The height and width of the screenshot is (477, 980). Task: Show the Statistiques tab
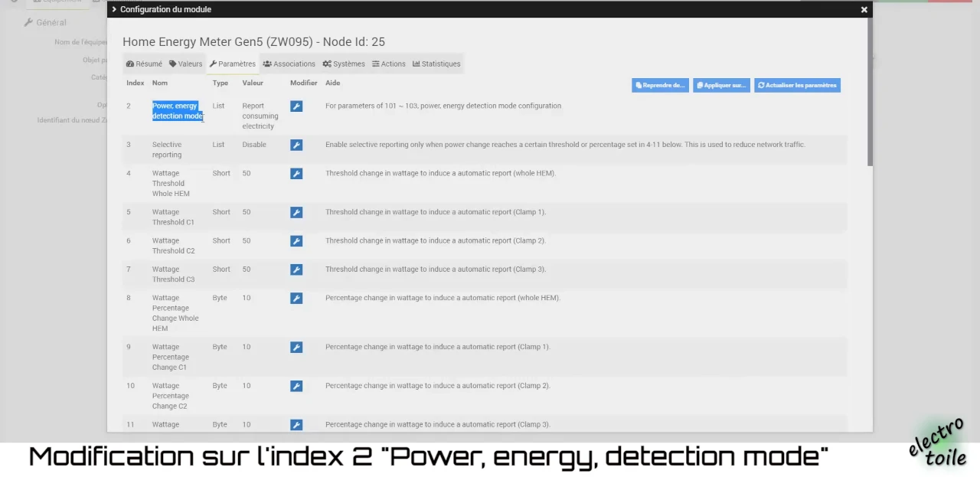pos(436,64)
